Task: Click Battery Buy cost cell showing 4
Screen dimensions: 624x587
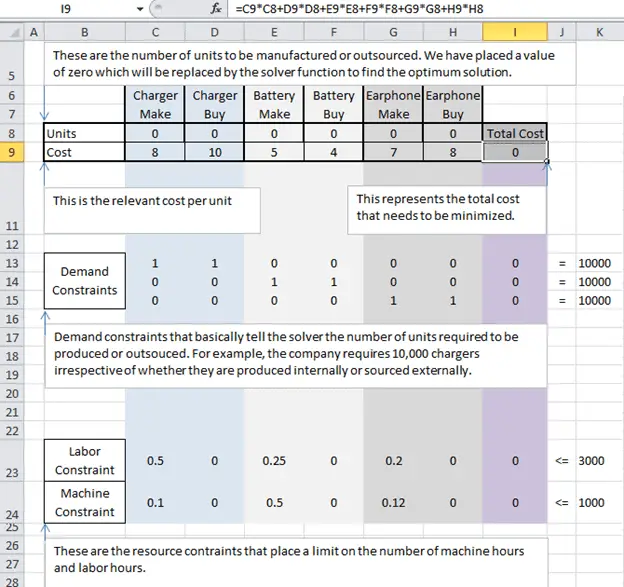Action: (x=333, y=152)
